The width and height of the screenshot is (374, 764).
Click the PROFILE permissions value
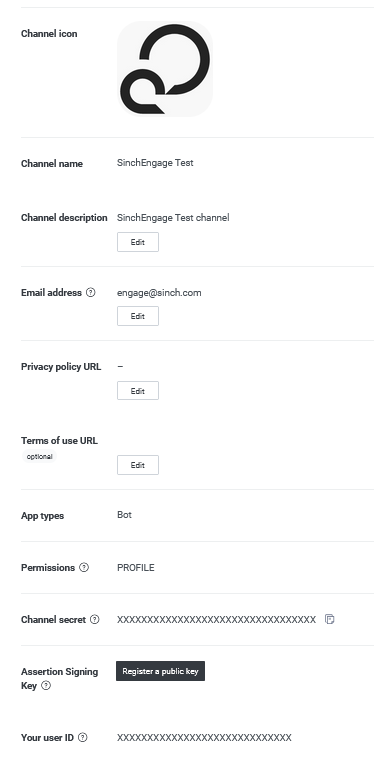click(135, 568)
